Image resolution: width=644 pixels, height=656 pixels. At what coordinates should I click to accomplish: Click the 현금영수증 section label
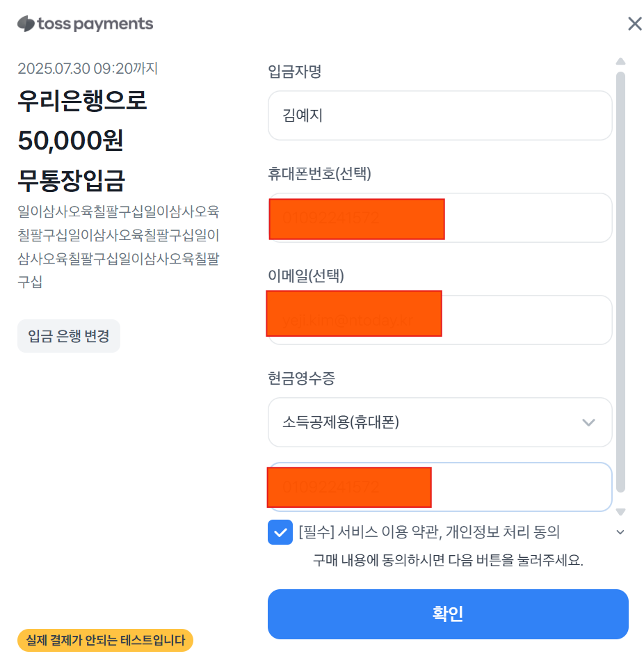click(x=302, y=378)
